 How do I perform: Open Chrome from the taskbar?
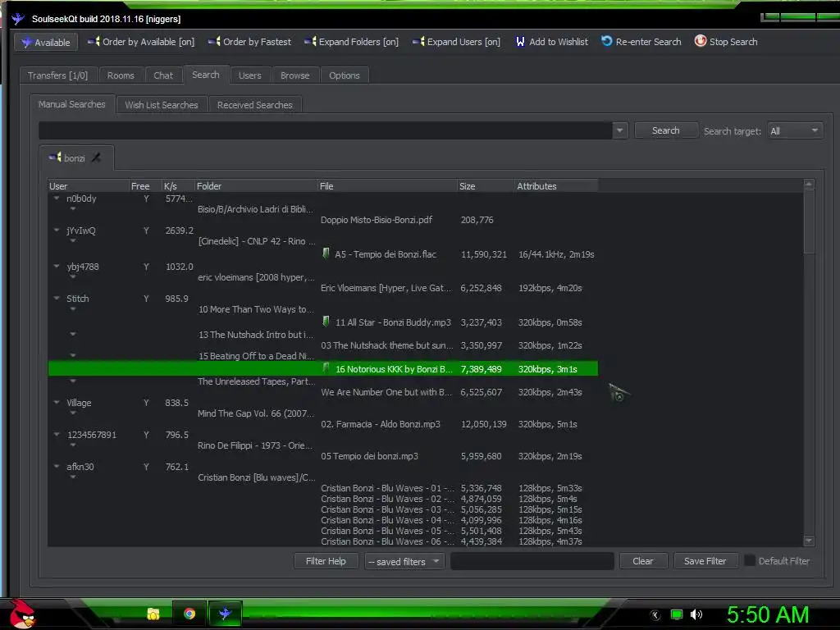(x=189, y=614)
